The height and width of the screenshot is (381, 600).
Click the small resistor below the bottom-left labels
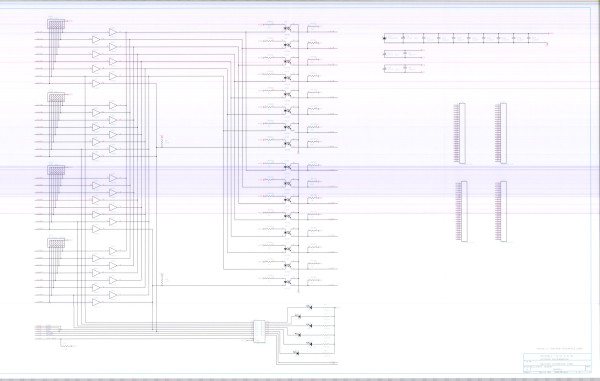pos(66,346)
